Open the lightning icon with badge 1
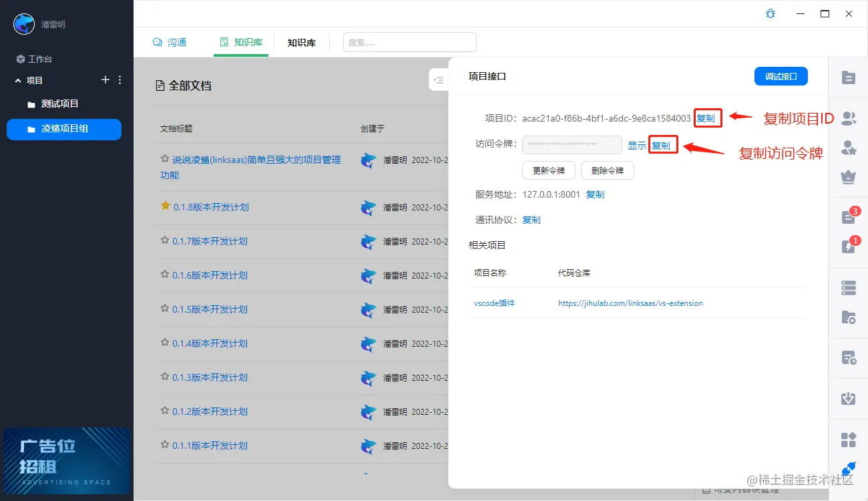Screen dimensions: 868x501 point(849,246)
